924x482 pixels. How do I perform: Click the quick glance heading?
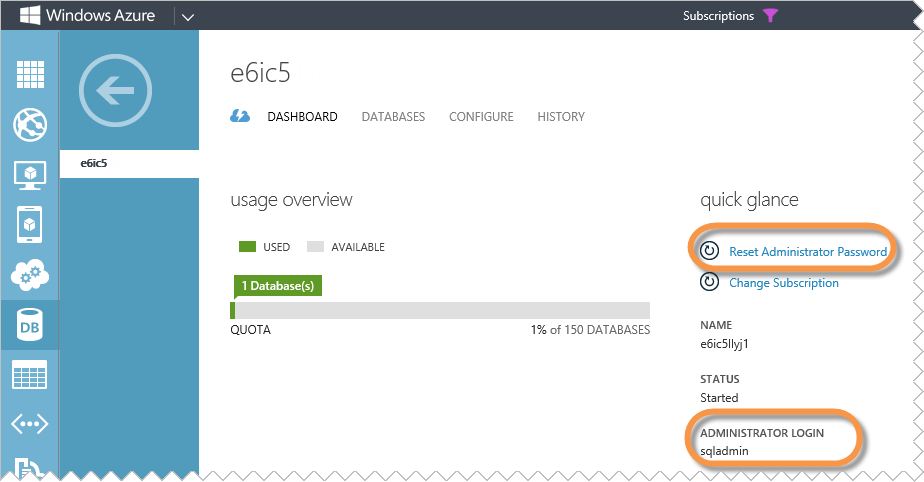pos(749,200)
